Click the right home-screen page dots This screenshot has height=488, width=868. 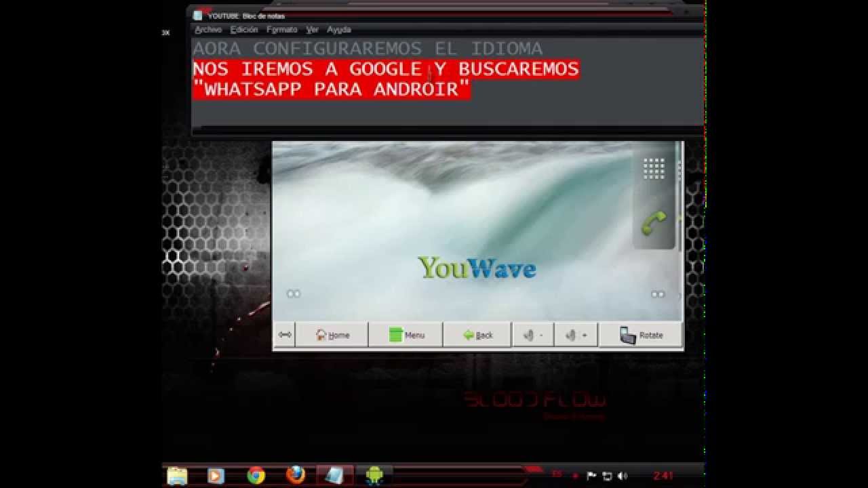coord(658,294)
